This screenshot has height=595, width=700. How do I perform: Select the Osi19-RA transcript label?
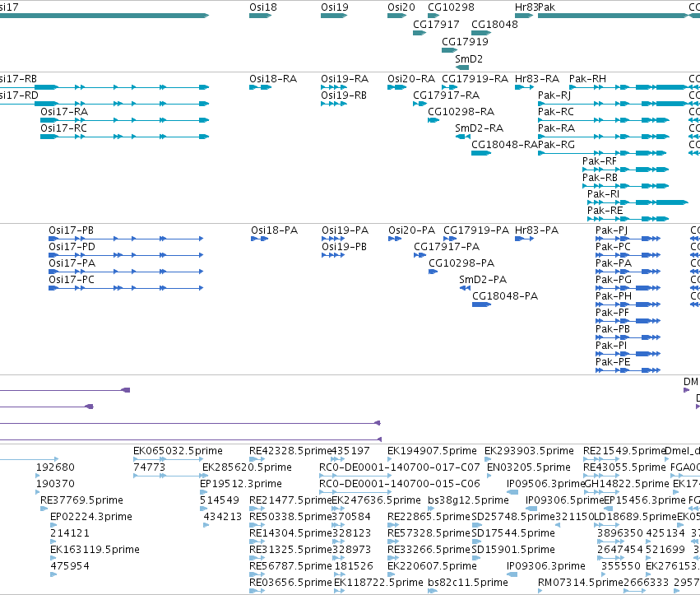[x=345, y=79]
